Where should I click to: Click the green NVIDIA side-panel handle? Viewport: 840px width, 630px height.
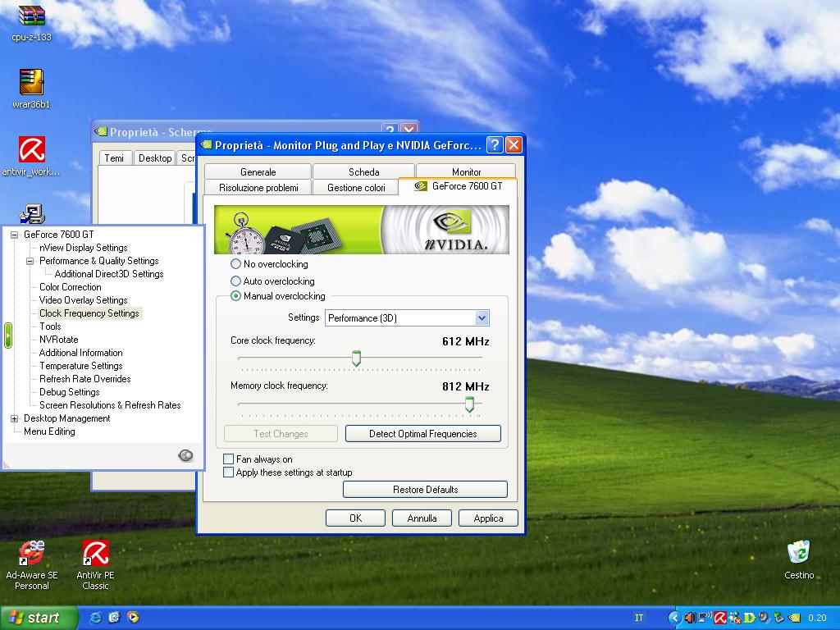(7, 336)
